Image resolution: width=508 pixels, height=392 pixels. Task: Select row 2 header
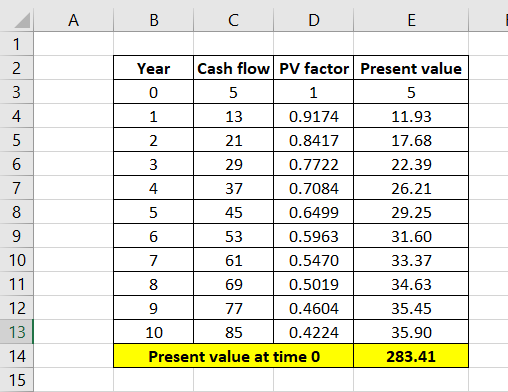coord(16,68)
